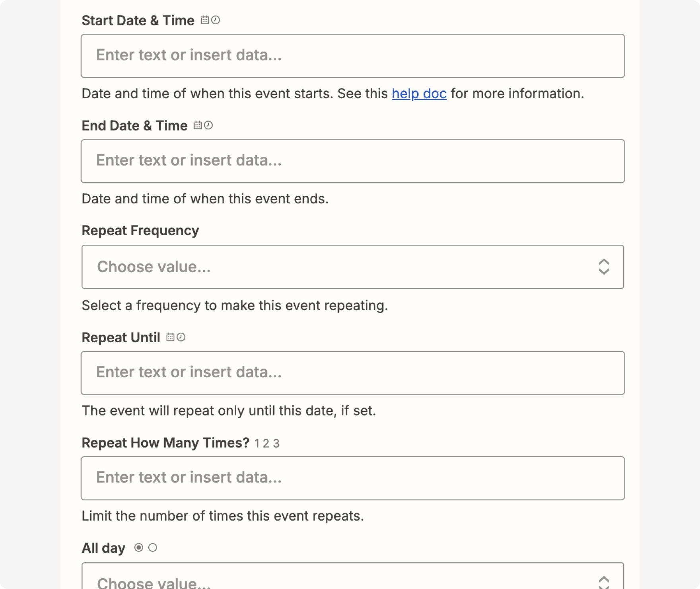Focus the Repeat Until text field

coord(352,373)
